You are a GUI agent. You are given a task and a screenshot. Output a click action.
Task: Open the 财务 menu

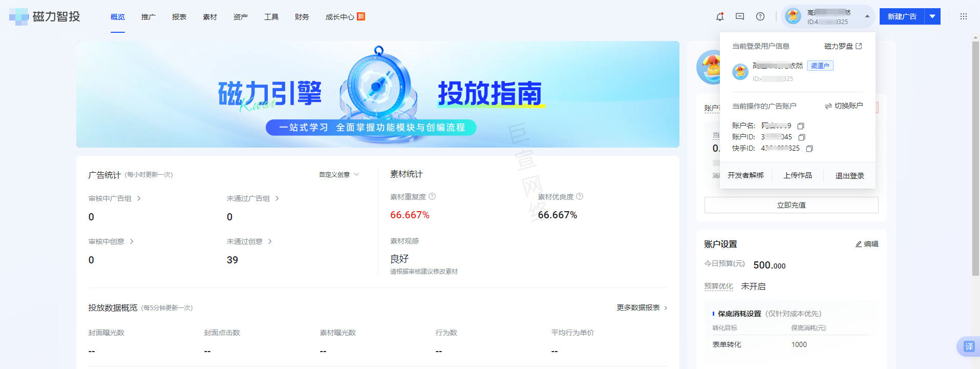pos(302,17)
